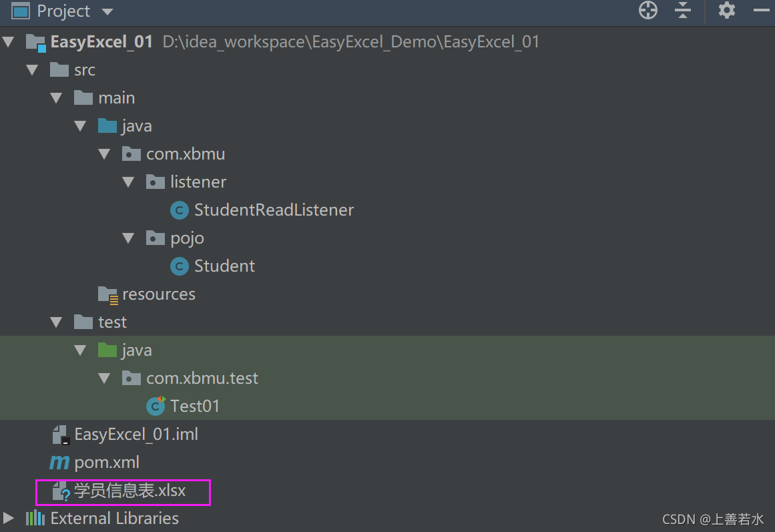775x532 pixels.
Task: Collapse the com.xbmu.test package arrow
Action: [104, 378]
